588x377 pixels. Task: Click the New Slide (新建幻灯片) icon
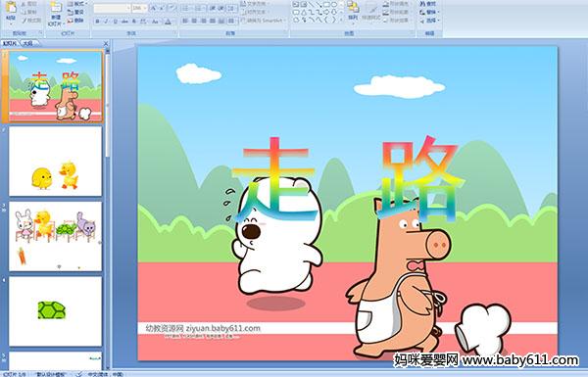coord(56,8)
